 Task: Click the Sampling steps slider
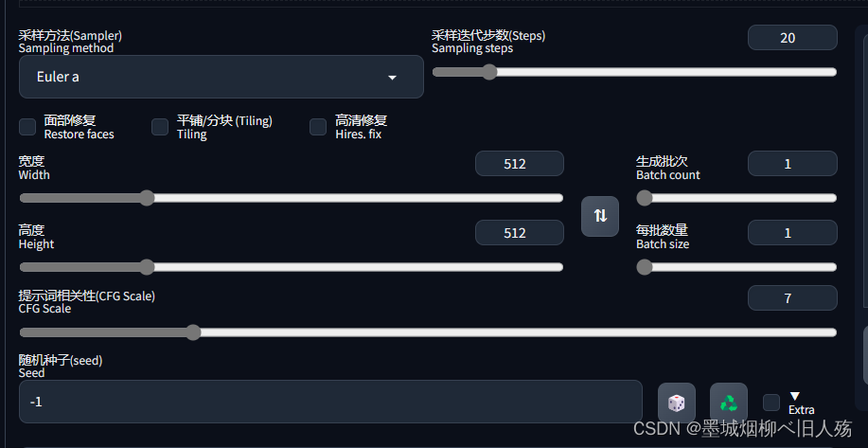634,72
